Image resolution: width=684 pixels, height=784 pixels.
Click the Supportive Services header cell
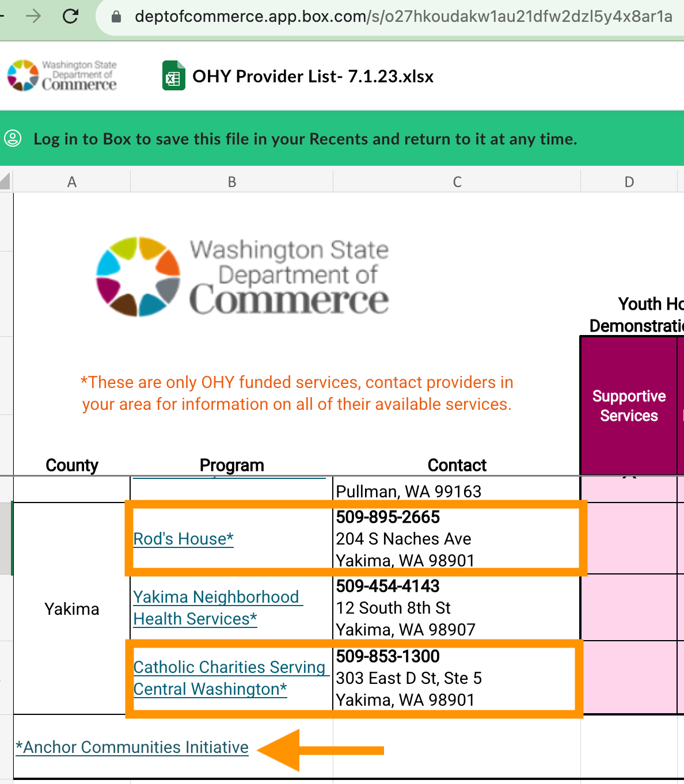click(629, 406)
